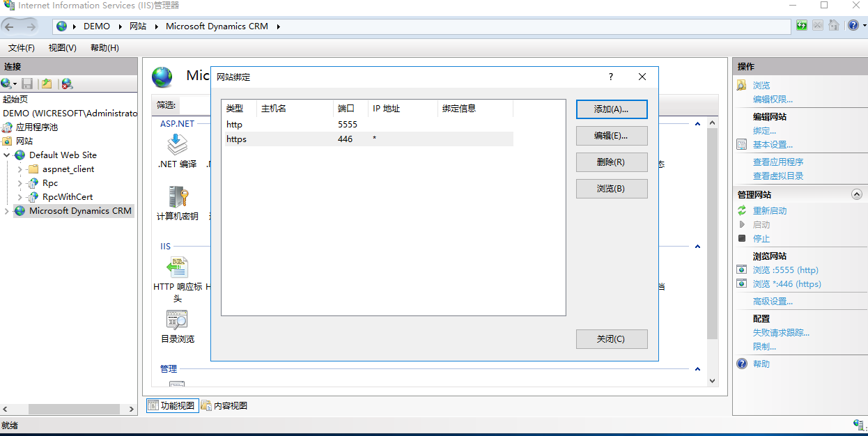Click the black 停止 square icon

point(742,238)
